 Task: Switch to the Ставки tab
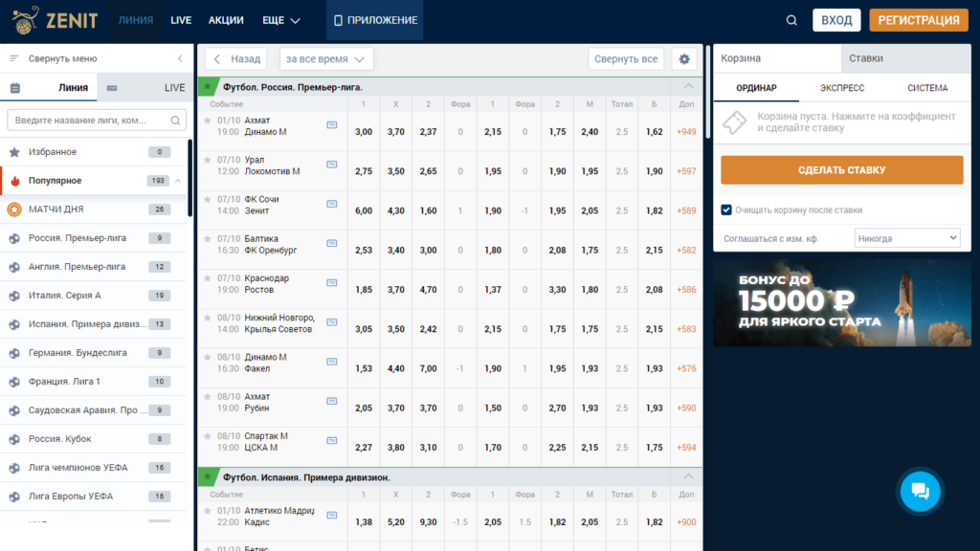[x=905, y=58]
